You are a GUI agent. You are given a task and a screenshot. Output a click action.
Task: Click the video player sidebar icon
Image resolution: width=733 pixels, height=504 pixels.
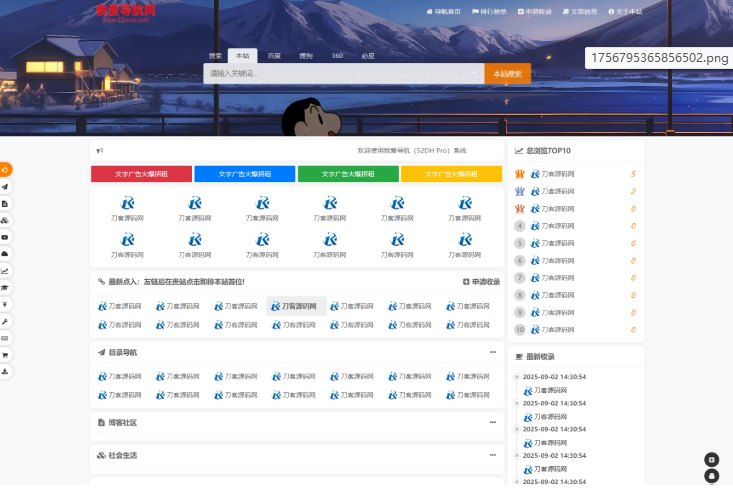[x=5, y=237]
